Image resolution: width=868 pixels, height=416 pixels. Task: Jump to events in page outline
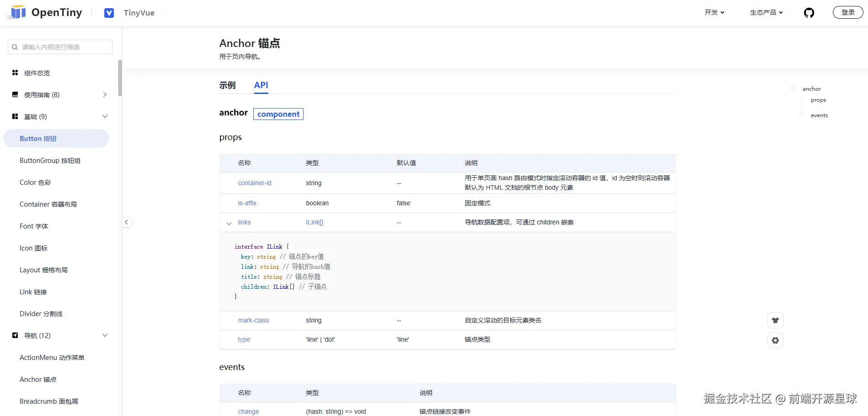[819, 115]
